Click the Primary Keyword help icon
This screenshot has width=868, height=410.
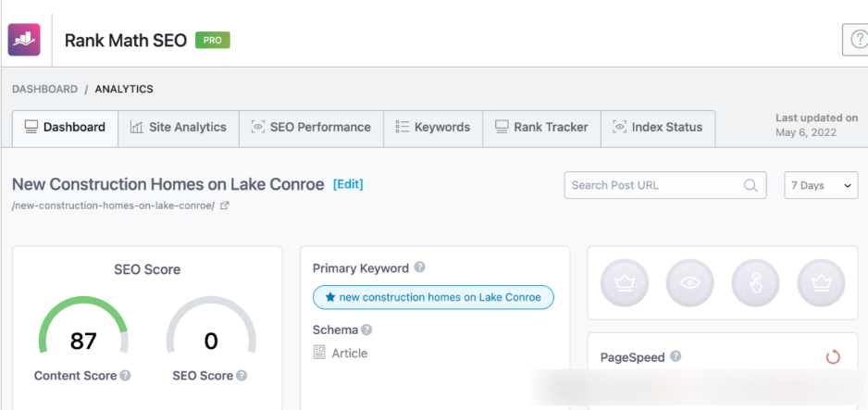420,267
